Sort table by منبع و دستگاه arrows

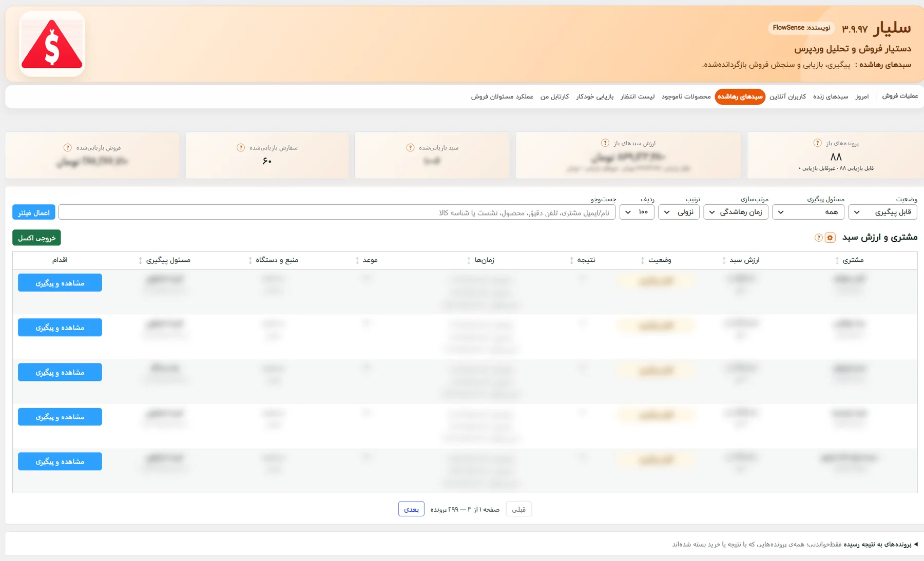(250, 260)
